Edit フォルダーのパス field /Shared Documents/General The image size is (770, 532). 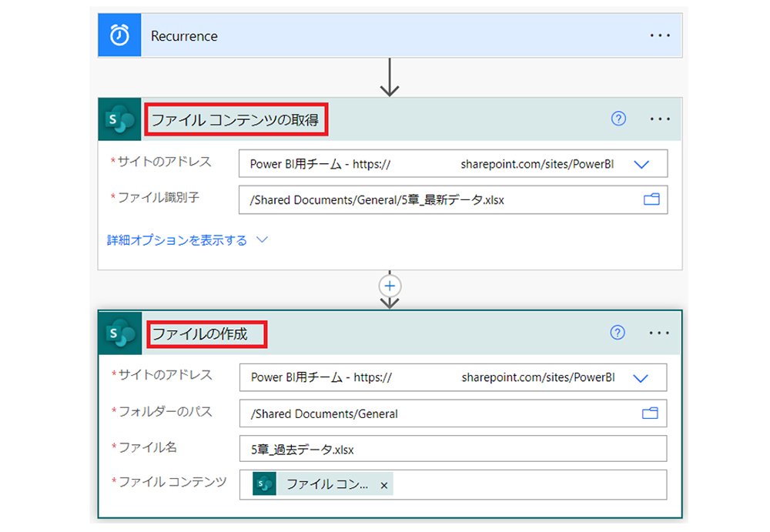coord(453,413)
